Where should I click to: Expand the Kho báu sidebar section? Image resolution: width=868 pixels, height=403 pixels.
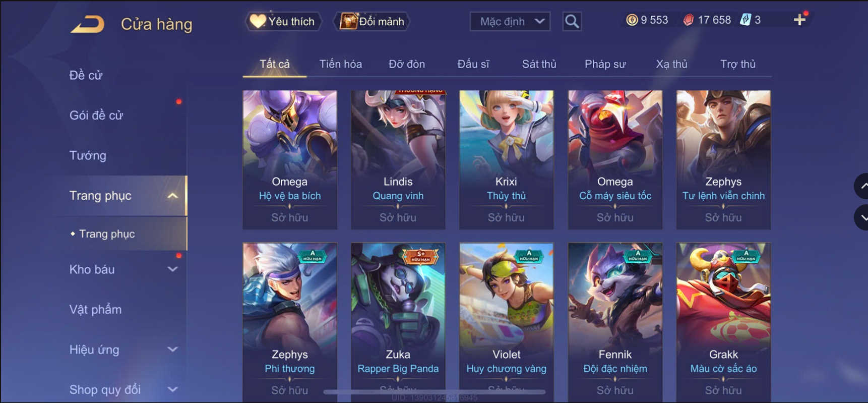[172, 269]
